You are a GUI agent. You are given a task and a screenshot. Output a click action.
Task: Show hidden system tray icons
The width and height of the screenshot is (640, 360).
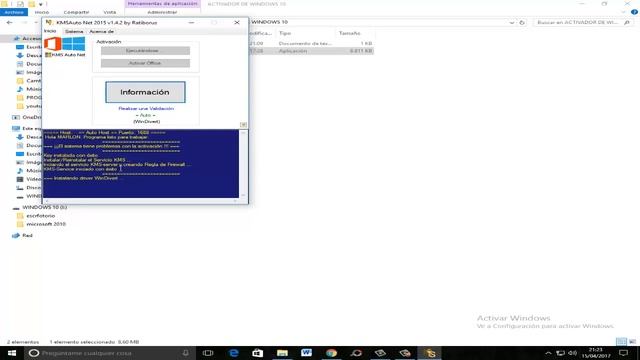(548, 353)
